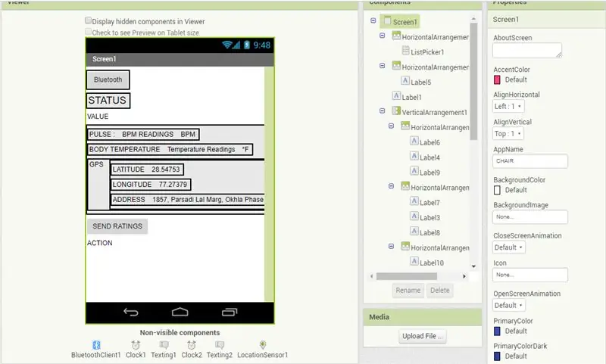The image size is (606, 364).
Task: Click the VerticalArrangement1 icon in tree
Action: (x=396, y=110)
